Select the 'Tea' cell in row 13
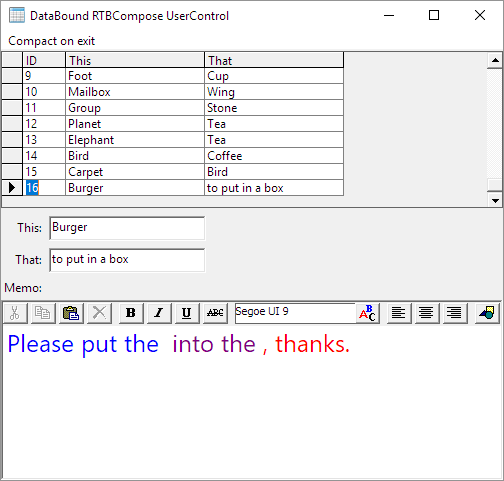Viewport: 504px width, 481px height. (274, 140)
